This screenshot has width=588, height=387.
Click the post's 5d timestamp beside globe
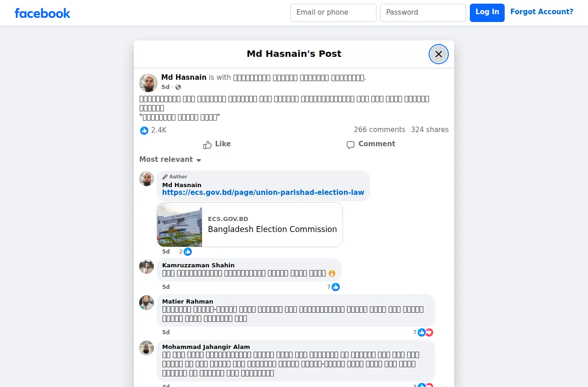pyautogui.click(x=165, y=87)
